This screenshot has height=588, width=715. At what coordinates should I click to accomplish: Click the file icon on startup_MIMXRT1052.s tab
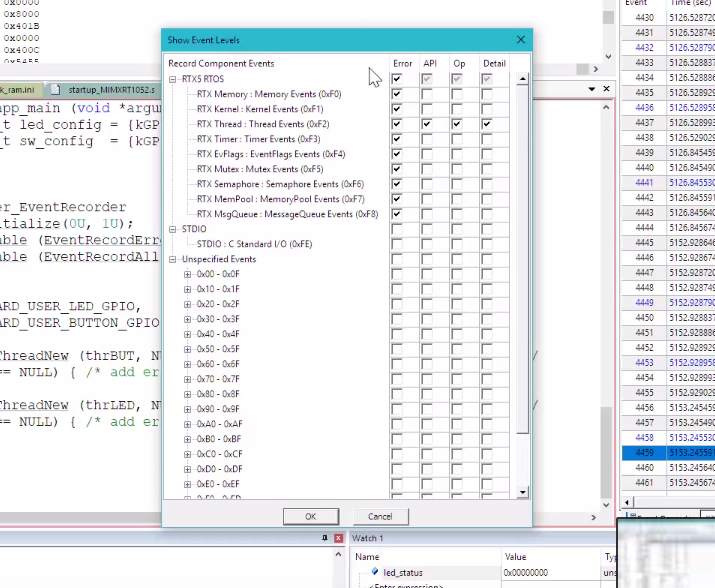57,89
